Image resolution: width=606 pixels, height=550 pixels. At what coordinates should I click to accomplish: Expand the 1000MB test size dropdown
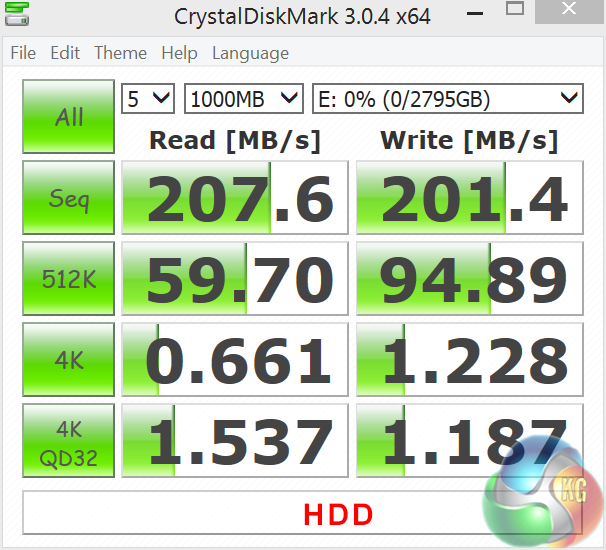point(244,99)
